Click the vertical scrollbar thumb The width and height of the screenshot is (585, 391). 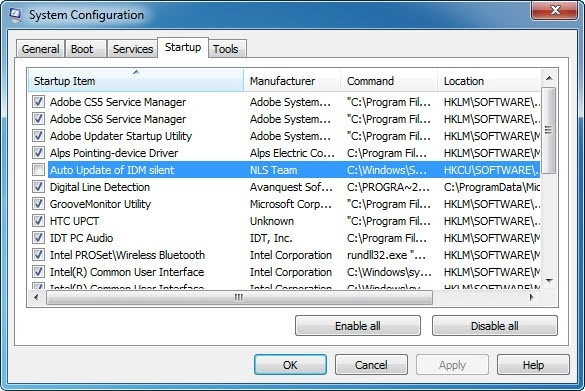549,130
